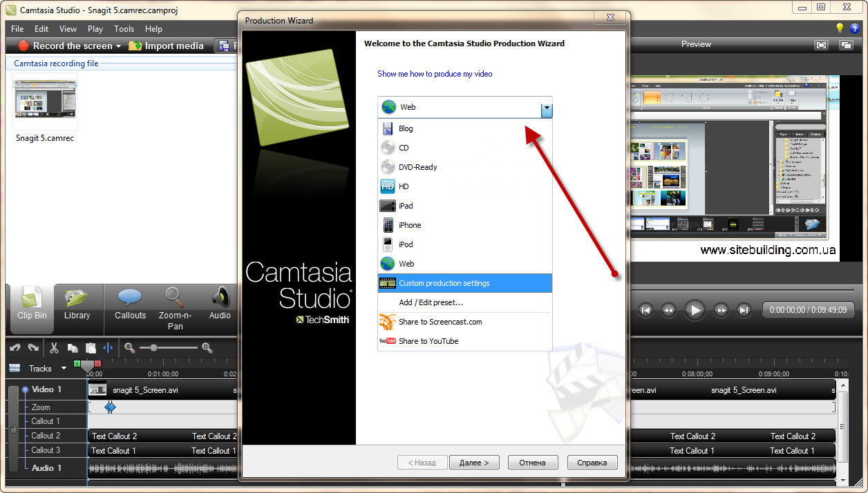Select Blog preset in the dropdown list

[464, 128]
